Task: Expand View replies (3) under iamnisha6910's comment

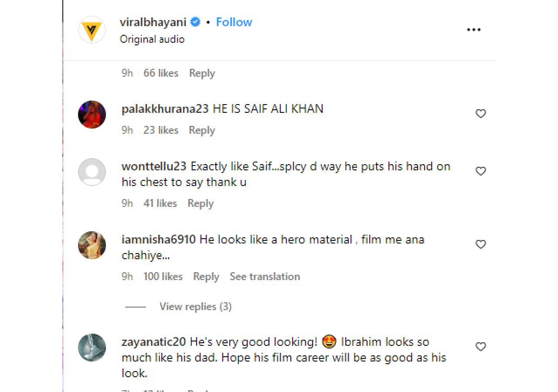Action: pyautogui.click(x=195, y=307)
